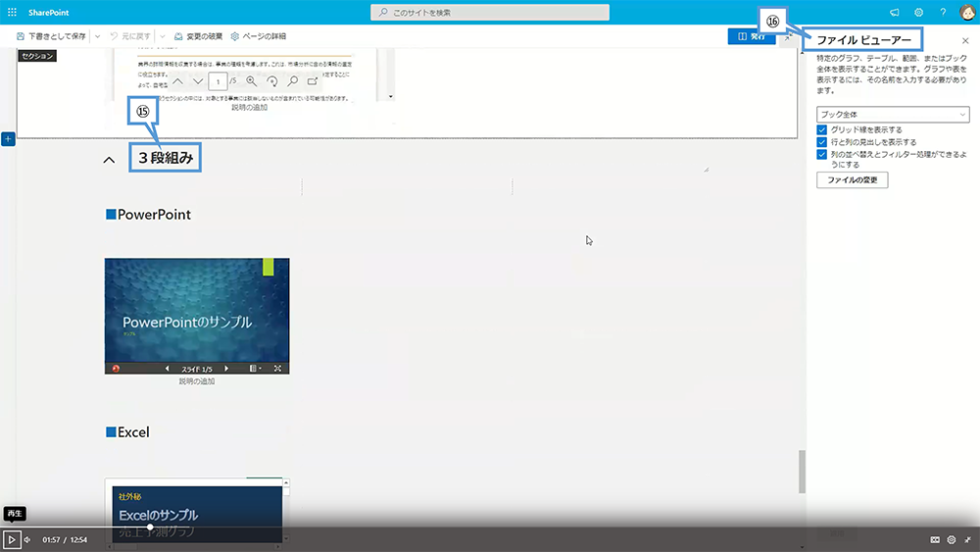Open the user profile avatar

click(x=967, y=13)
